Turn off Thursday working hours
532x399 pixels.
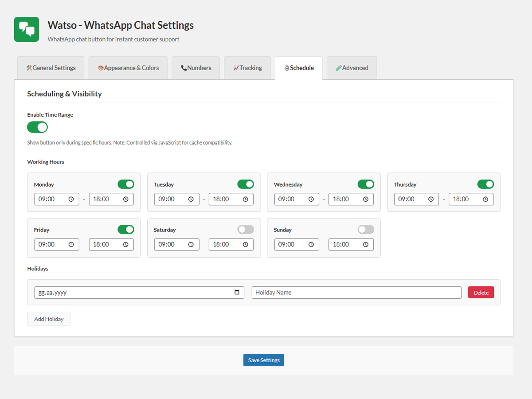coord(485,184)
